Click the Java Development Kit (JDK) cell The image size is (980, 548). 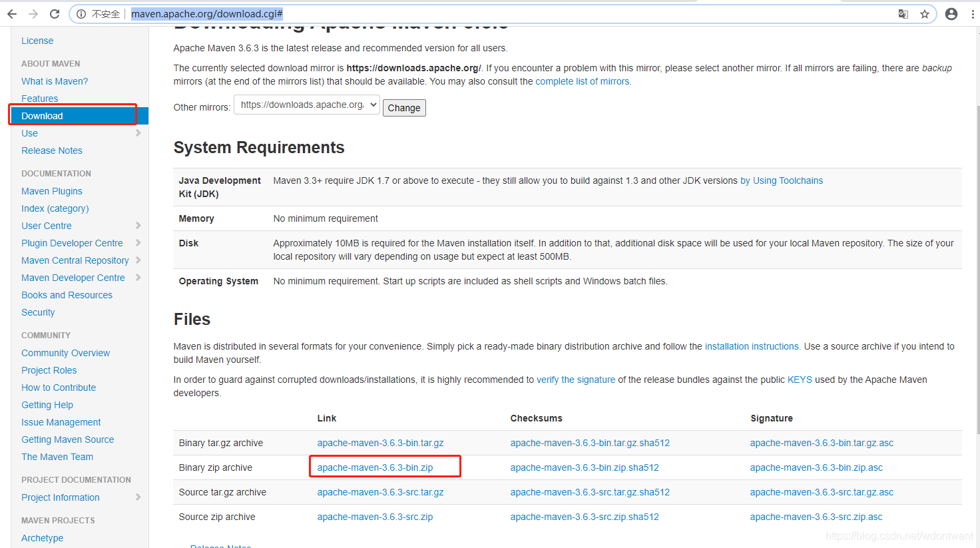click(x=220, y=187)
